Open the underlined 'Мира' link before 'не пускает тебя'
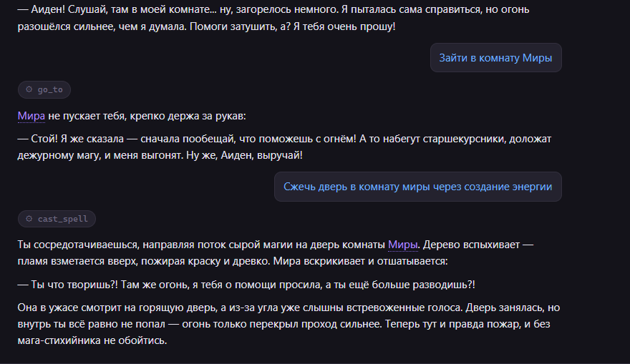 click(31, 116)
